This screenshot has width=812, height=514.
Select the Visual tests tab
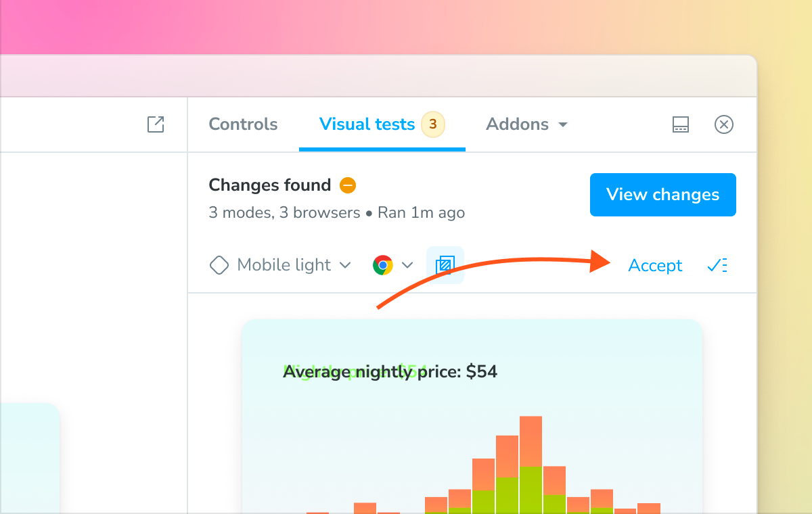point(366,124)
